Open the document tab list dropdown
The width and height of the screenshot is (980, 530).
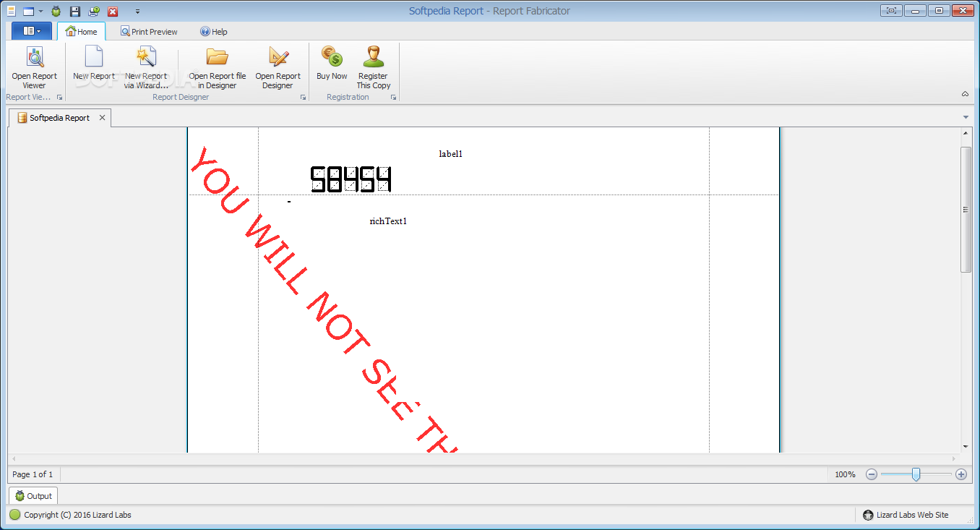(x=966, y=117)
